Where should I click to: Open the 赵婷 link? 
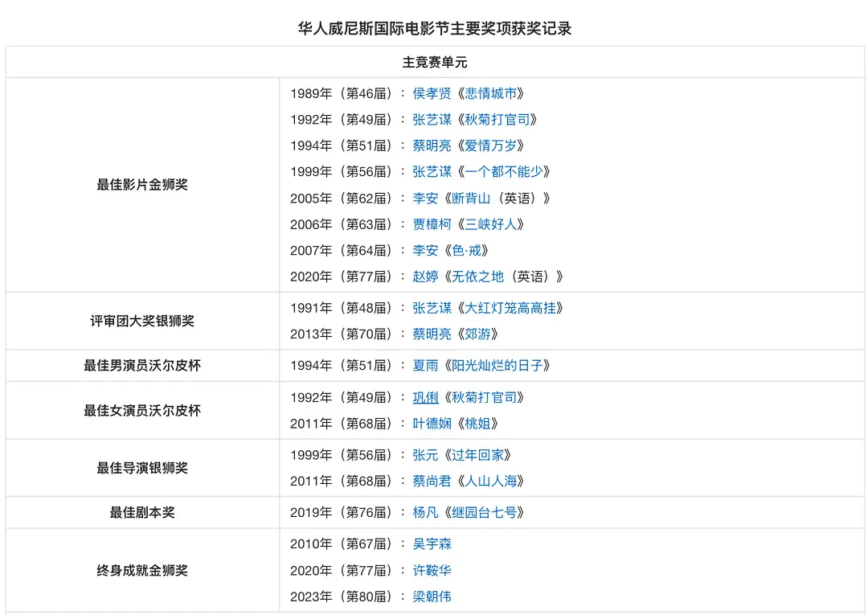point(425,277)
